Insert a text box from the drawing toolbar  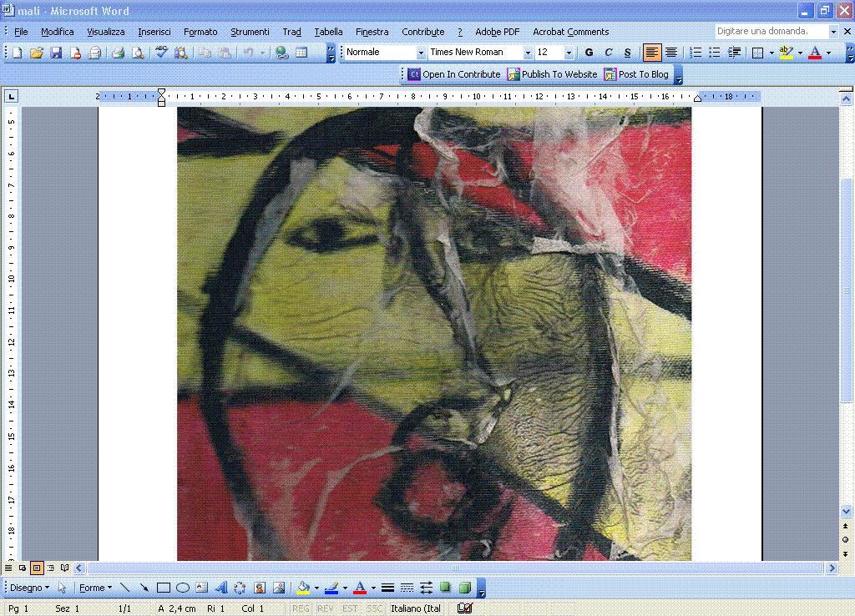coord(202,588)
